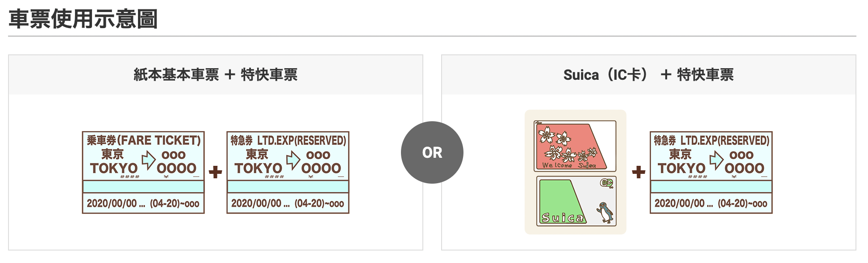Click the cyan stripe on fare ticket
This screenshot has height=263, width=868.
click(143, 186)
